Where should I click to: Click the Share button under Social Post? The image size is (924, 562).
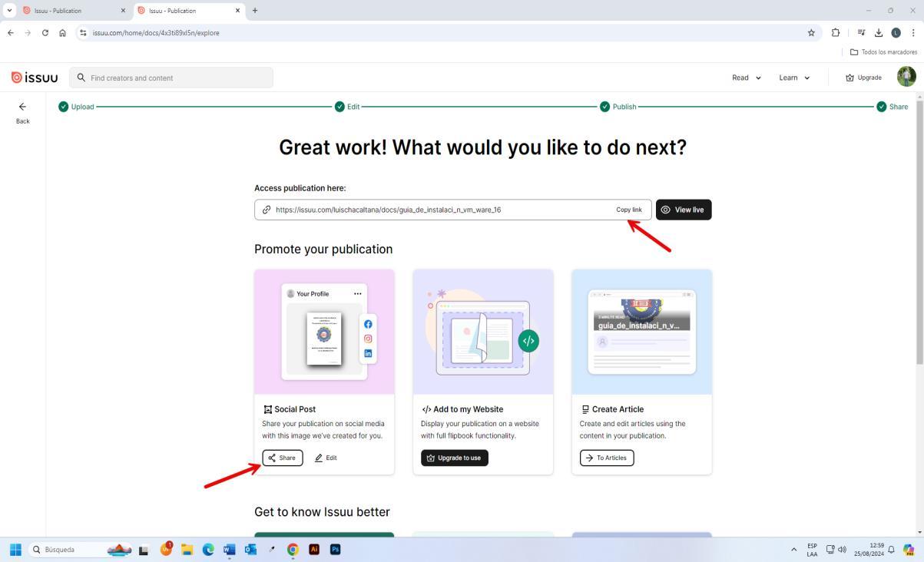pyautogui.click(x=283, y=458)
